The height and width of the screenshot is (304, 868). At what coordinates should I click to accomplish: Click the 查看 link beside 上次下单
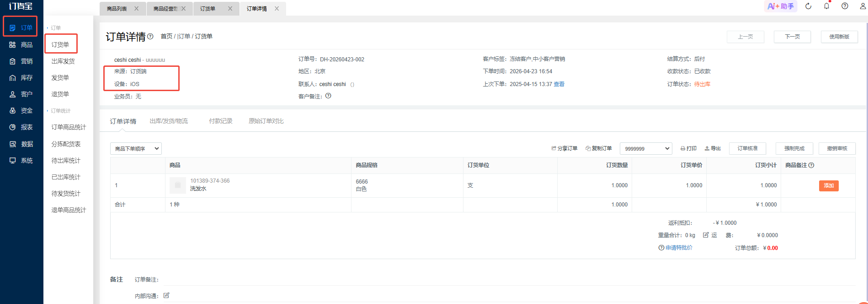point(559,84)
